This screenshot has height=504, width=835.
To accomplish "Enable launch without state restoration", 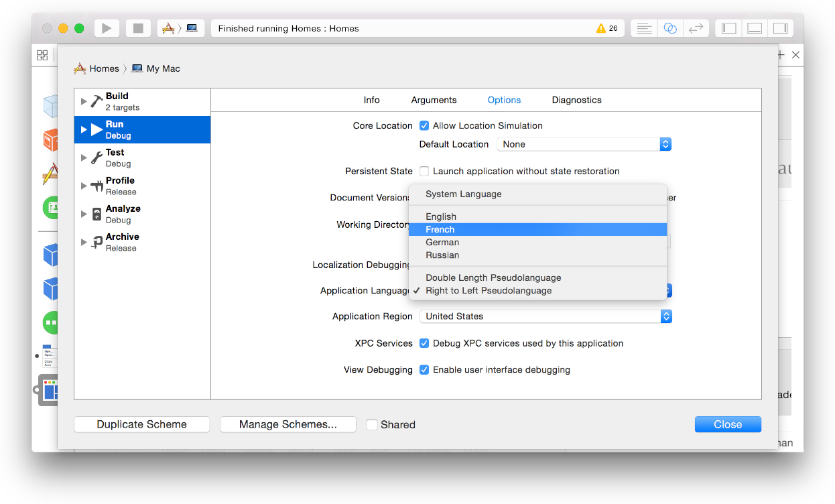I will pyautogui.click(x=424, y=171).
